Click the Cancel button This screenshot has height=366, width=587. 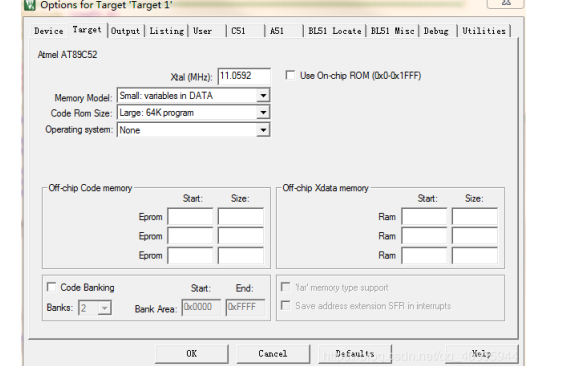pyautogui.click(x=273, y=354)
